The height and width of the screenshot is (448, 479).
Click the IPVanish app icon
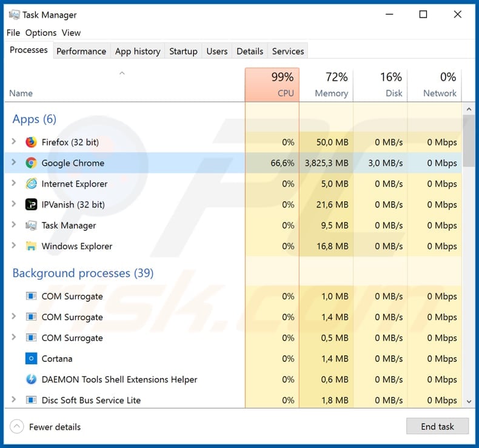[x=31, y=205]
